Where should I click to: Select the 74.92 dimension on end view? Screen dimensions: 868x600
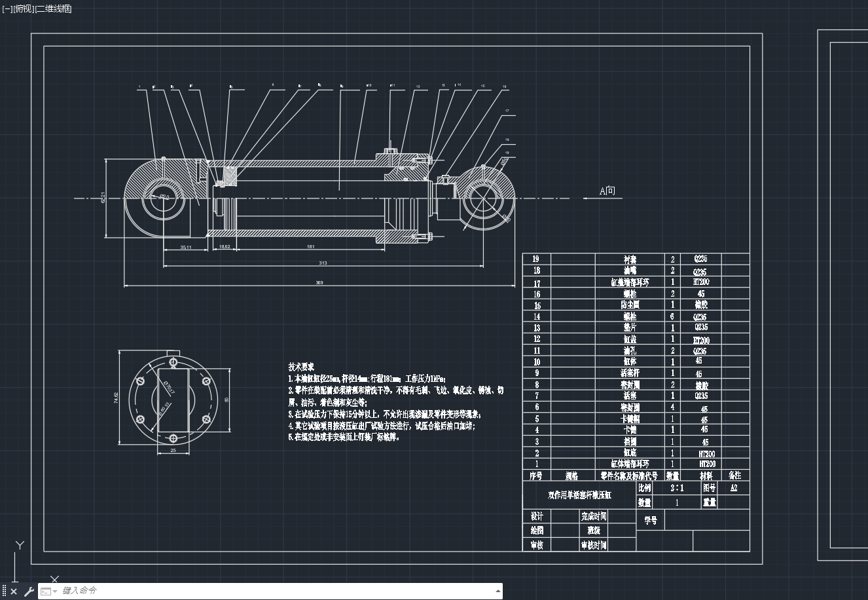click(x=116, y=398)
